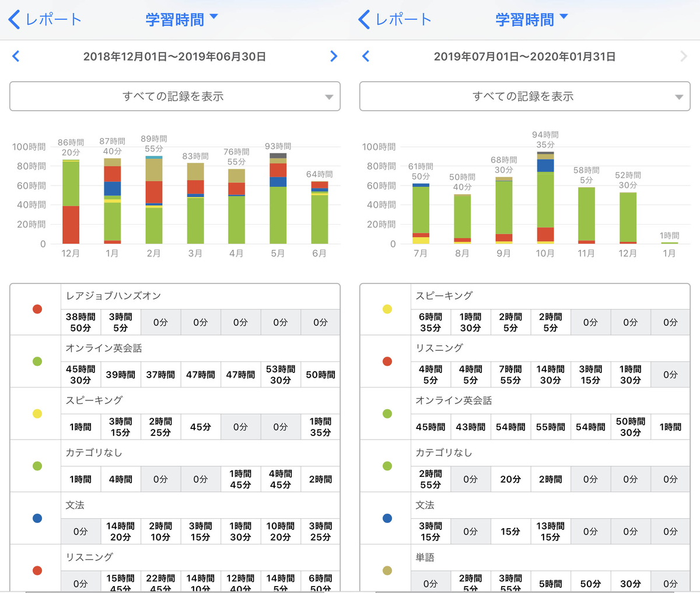Select the 5月 bar labeled 93時間

(278, 198)
